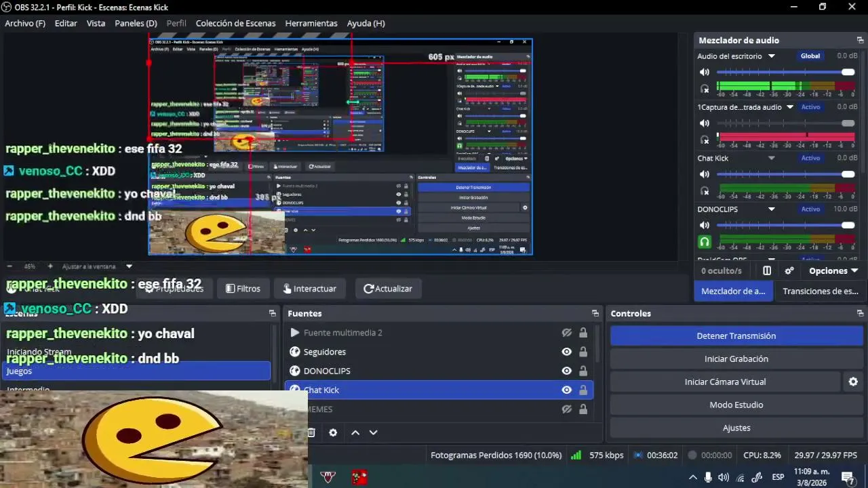The image size is (868, 488).
Task: Open the Colección de Escenas menu
Action: (235, 23)
